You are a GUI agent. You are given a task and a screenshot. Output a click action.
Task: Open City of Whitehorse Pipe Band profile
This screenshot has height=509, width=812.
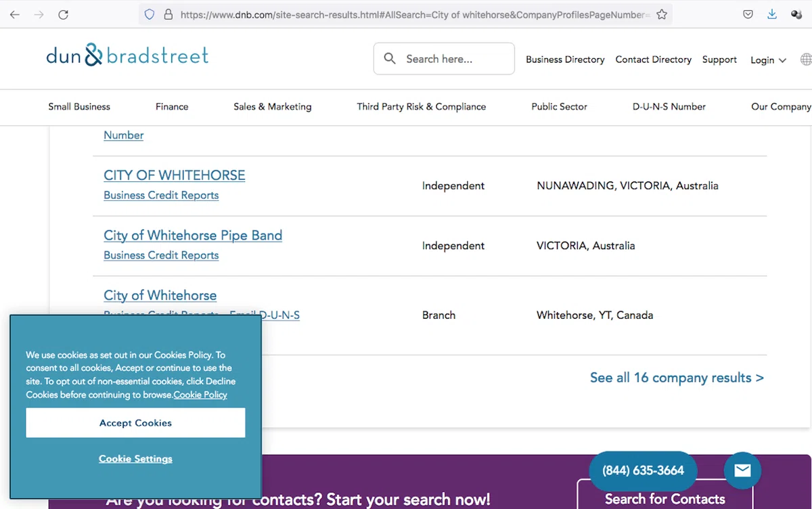tap(193, 236)
